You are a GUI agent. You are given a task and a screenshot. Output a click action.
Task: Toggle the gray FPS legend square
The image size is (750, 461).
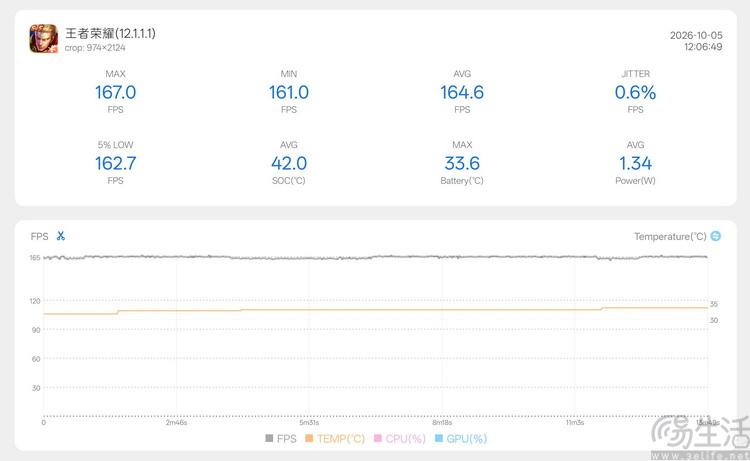tap(269, 438)
